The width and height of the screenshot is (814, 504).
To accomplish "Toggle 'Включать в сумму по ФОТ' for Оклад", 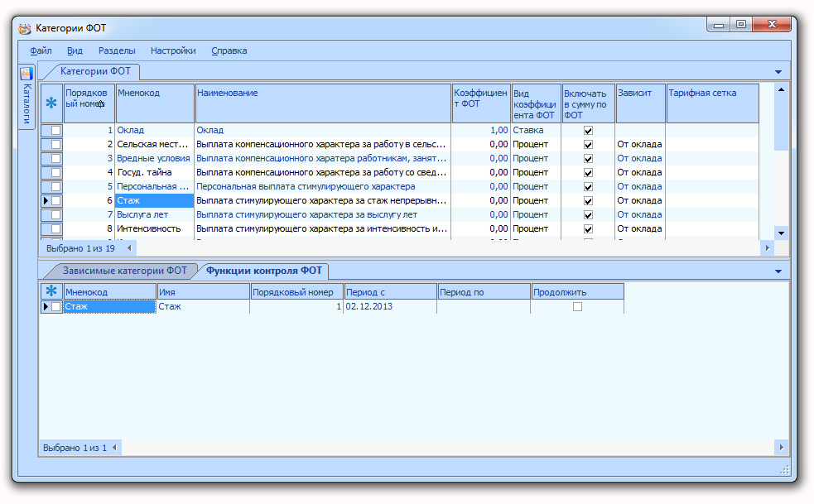I will tap(588, 131).
